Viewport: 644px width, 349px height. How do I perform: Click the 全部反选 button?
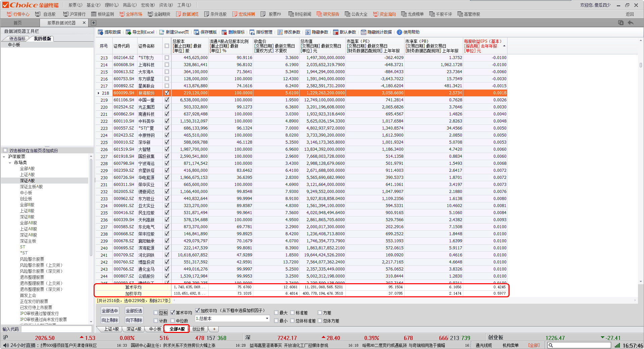point(134,311)
